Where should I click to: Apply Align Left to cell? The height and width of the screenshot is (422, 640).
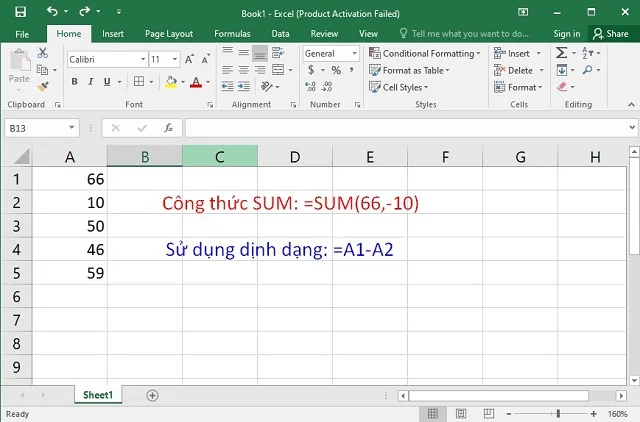[x=228, y=70]
